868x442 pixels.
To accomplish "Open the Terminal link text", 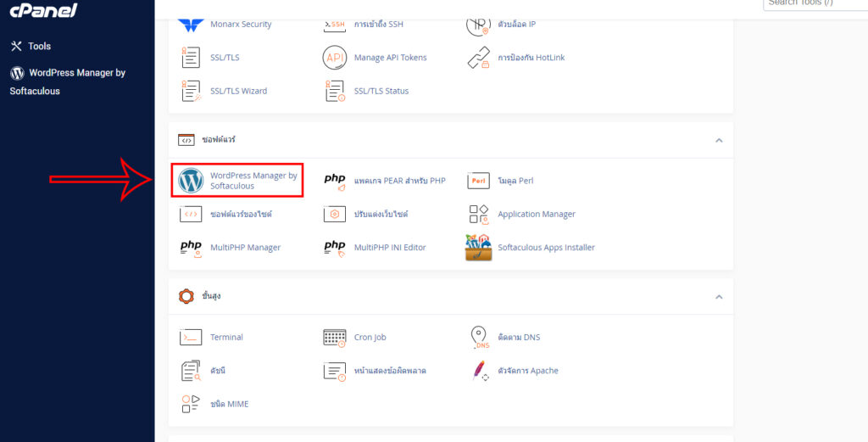I will 226,338.
